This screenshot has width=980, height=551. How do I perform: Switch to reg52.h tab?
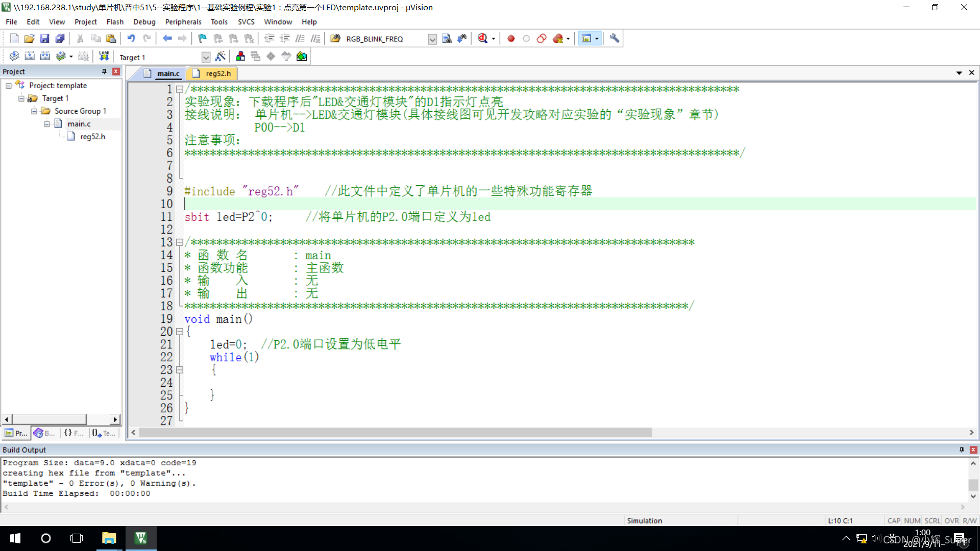218,73
